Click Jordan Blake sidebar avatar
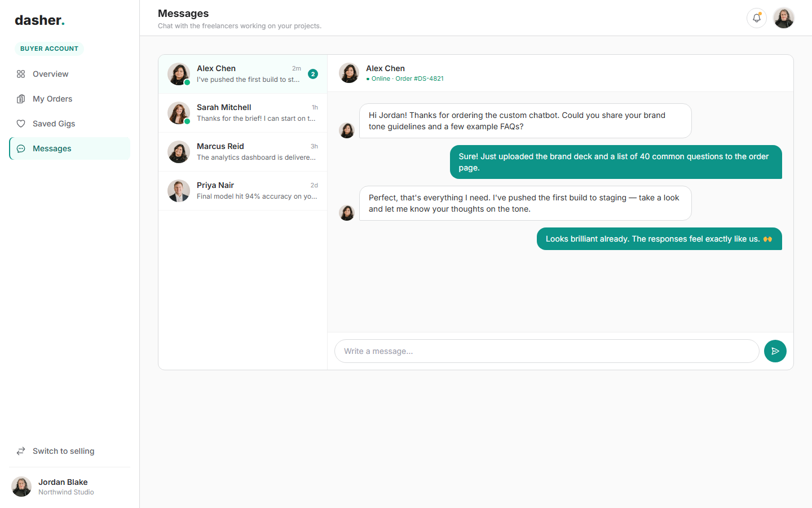The height and width of the screenshot is (508, 812). tap(21, 487)
